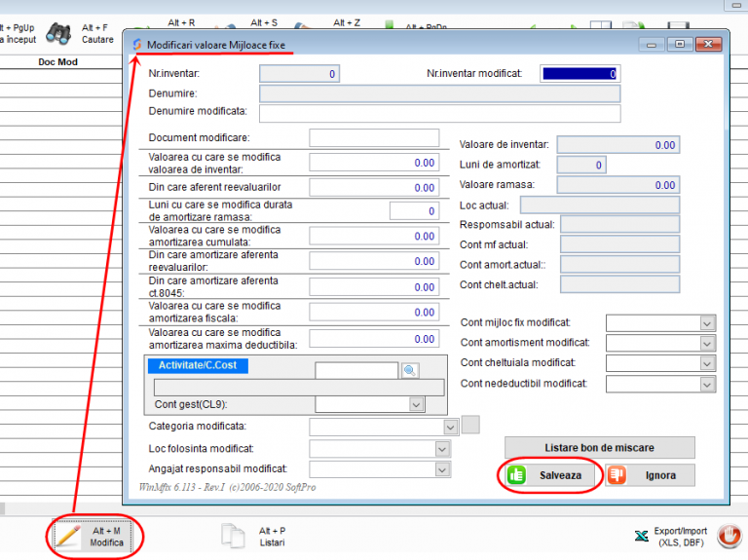748x560 pixels.
Task: Click the Document modificare input field
Action: (375, 138)
